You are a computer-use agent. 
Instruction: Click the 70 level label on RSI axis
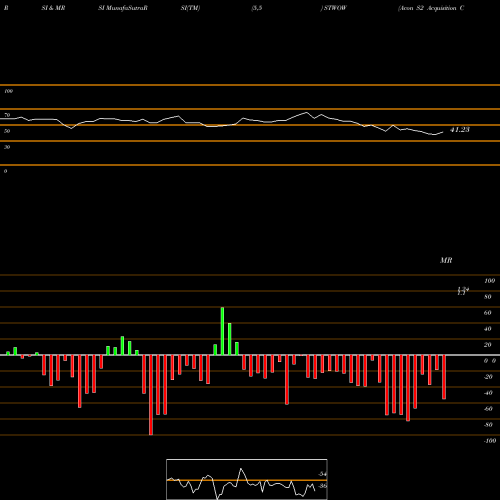7,115
